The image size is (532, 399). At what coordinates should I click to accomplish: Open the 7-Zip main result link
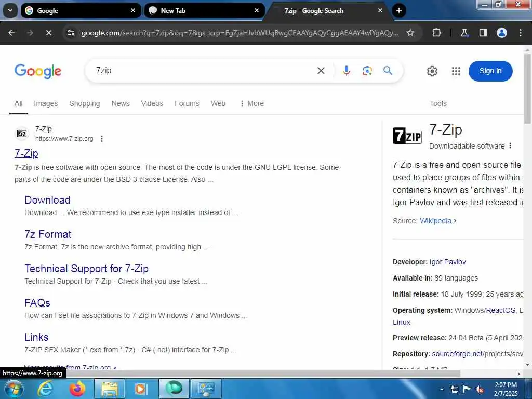click(x=26, y=153)
